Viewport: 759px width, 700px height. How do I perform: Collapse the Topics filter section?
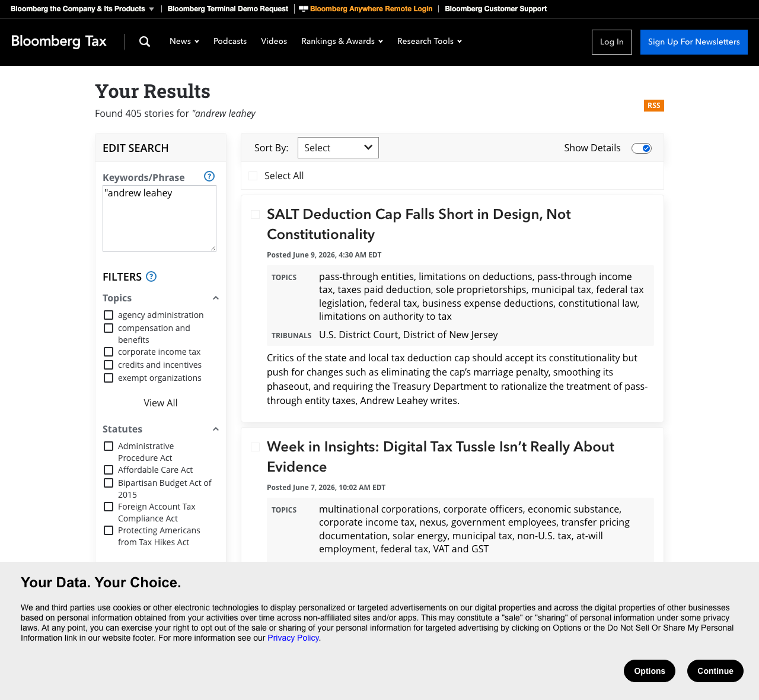(x=216, y=298)
